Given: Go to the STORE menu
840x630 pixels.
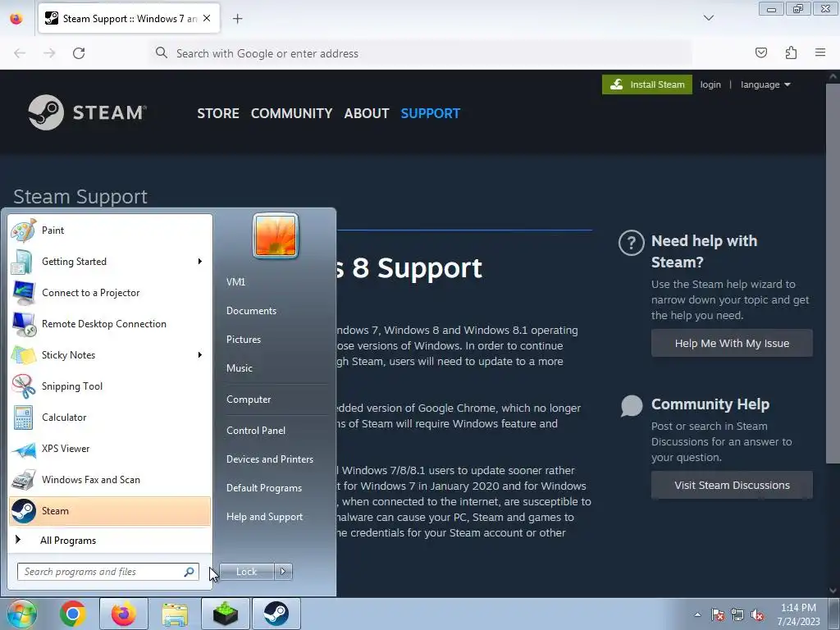Looking at the screenshot, I should click(218, 113).
